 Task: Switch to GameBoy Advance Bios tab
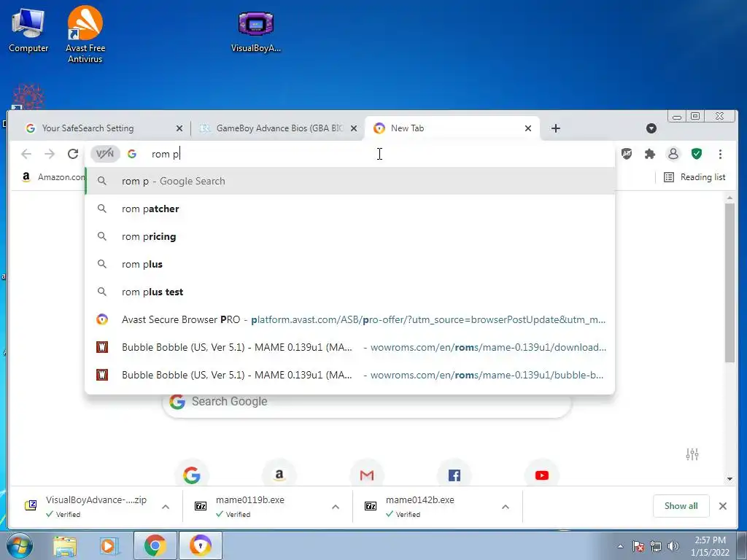tap(279, 128)
